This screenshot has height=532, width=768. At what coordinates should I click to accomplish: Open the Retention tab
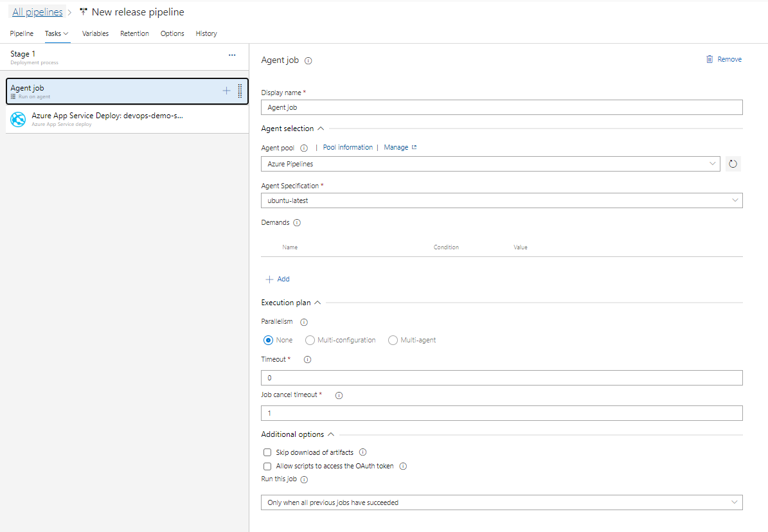pos(135,33)
